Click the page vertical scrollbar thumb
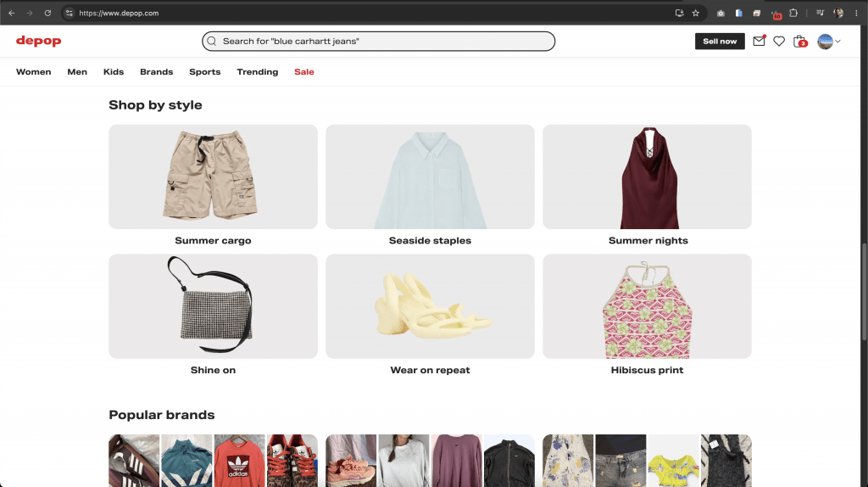 tap(864, 292)
